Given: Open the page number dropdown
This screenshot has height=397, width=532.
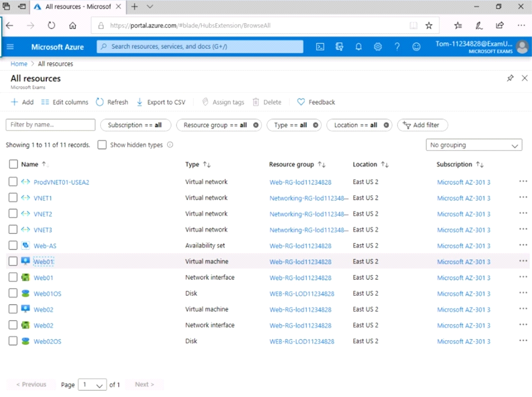Looking at the screenshot, I should [92, 385].
